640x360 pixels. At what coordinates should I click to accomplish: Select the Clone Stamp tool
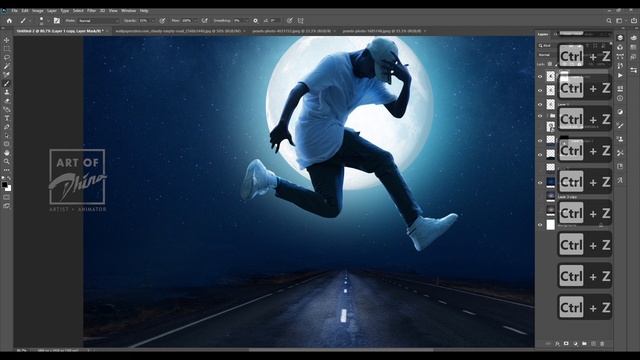coord(7,92)
